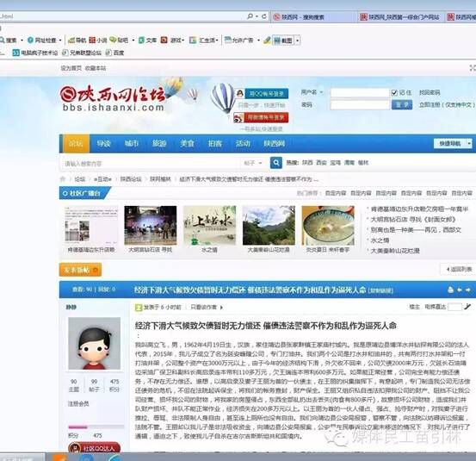
Task: Open the 快捷导航 quick navigation dropdown
Action: [453, 143]
